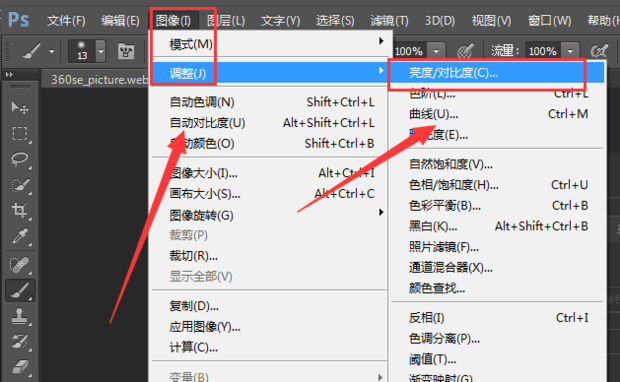
Task: Click 裁切(R)... menu entry
Action: (270, 256)
